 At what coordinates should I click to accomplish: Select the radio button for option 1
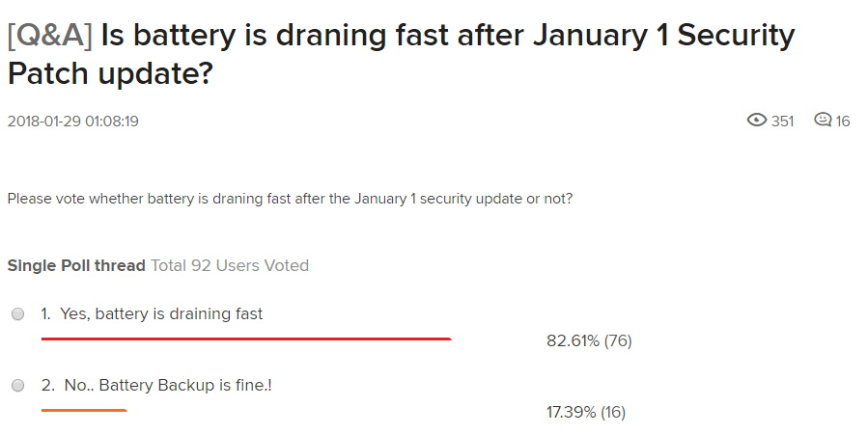pyautogui.click(x=17, y=314)
